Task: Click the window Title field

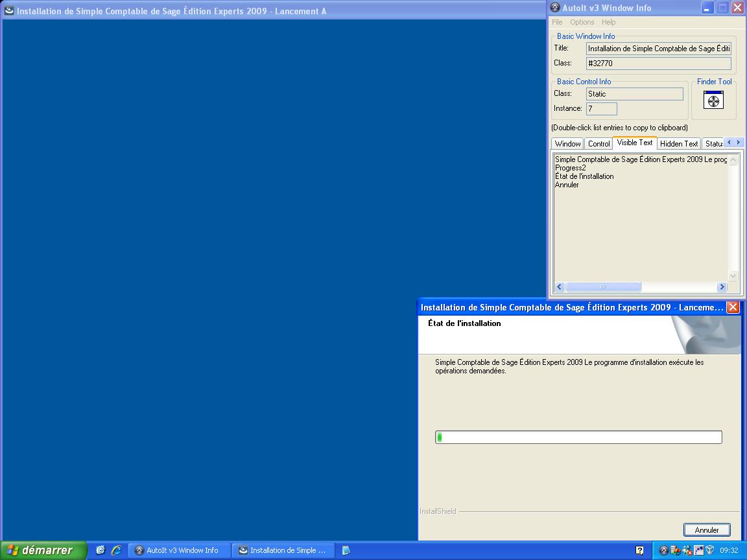Action: coord(658,49)
